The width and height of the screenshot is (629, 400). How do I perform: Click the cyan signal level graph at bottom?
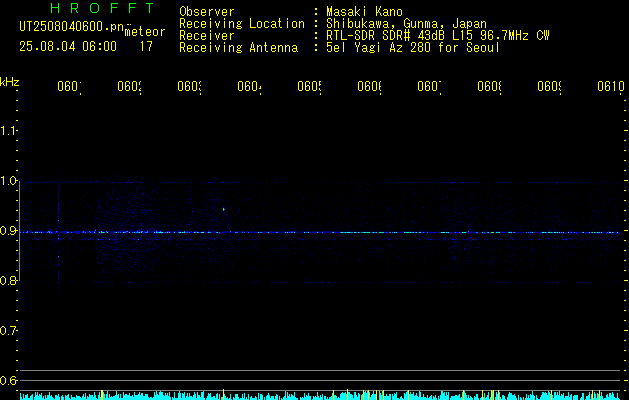pyautogui.click(x=322, y=395)
